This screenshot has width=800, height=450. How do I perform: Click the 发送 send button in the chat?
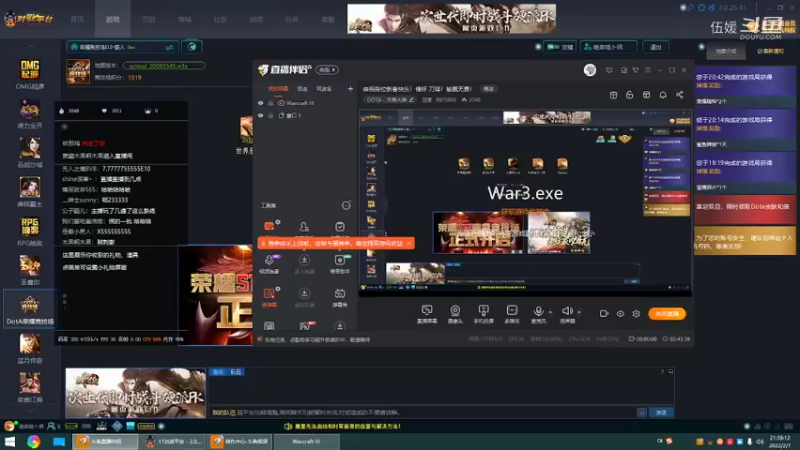click(x=661, y=412)
